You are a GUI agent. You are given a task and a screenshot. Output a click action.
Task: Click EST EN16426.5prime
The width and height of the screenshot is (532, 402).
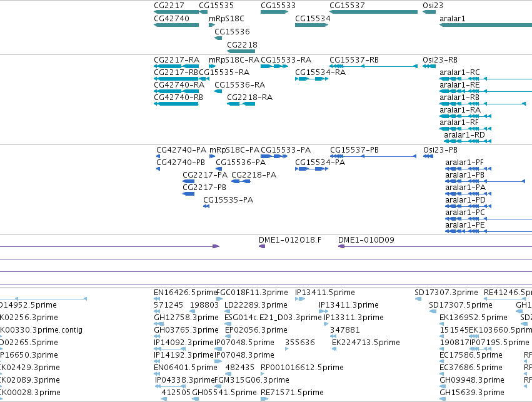[x=185, y=293]
